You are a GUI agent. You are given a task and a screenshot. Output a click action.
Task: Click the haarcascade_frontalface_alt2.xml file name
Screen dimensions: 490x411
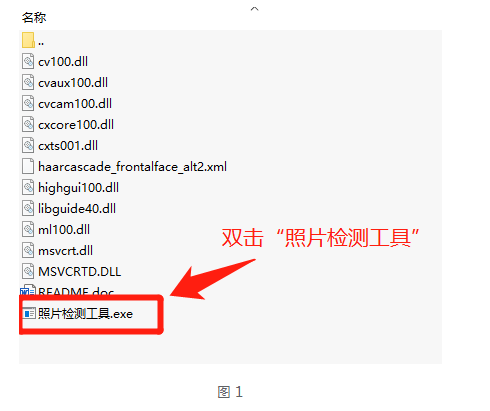pyautogui.click(x=133, y=167)
